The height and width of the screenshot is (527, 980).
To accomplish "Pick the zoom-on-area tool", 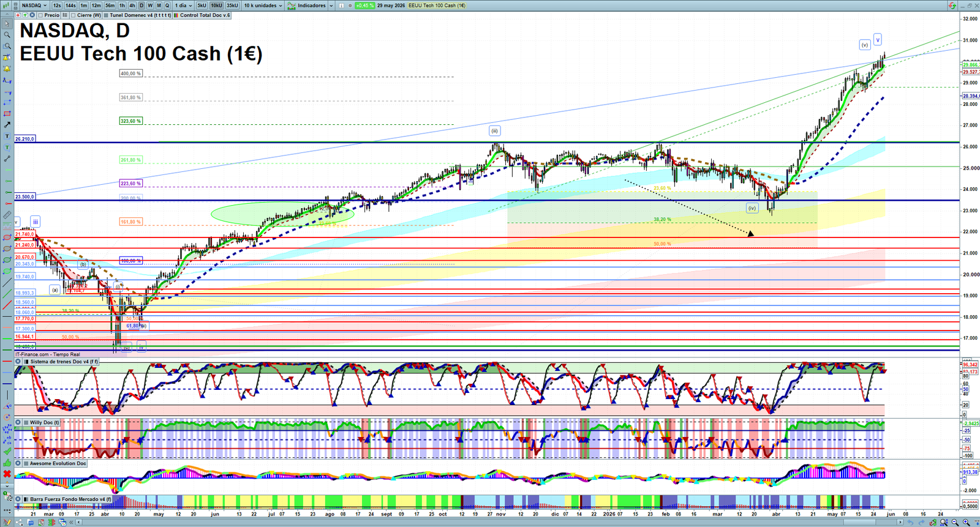I will pyautogui.click(x=7, y=46).
